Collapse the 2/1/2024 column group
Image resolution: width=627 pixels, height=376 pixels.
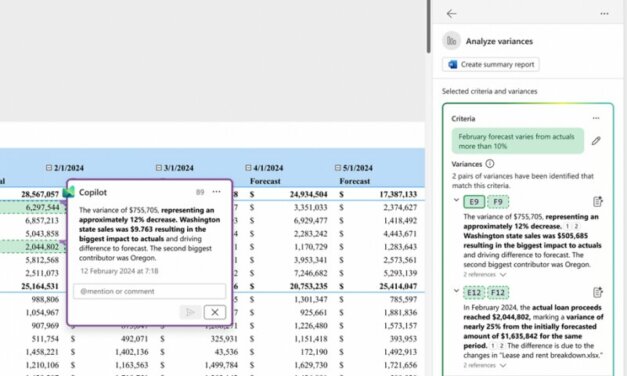point(49,168)
